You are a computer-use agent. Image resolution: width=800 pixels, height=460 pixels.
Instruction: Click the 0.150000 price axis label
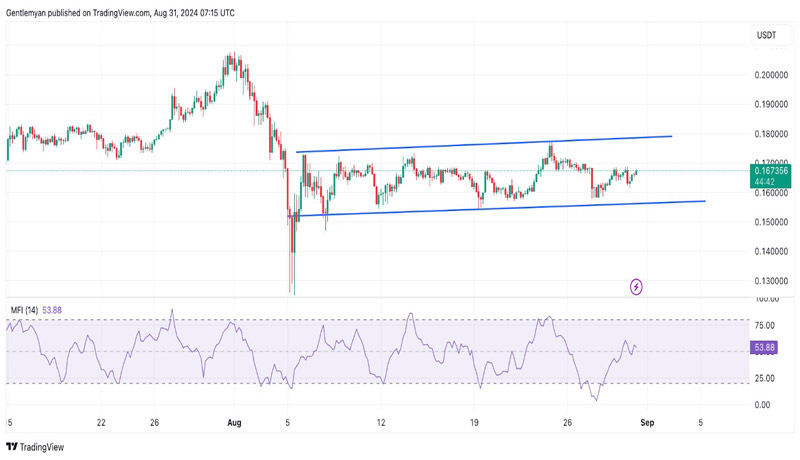point(771,222)
